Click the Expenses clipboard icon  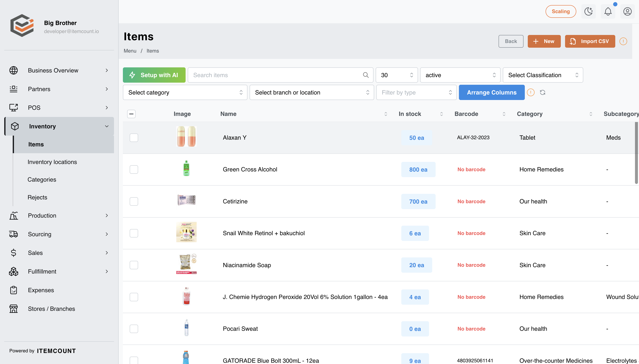pos(14,290)
